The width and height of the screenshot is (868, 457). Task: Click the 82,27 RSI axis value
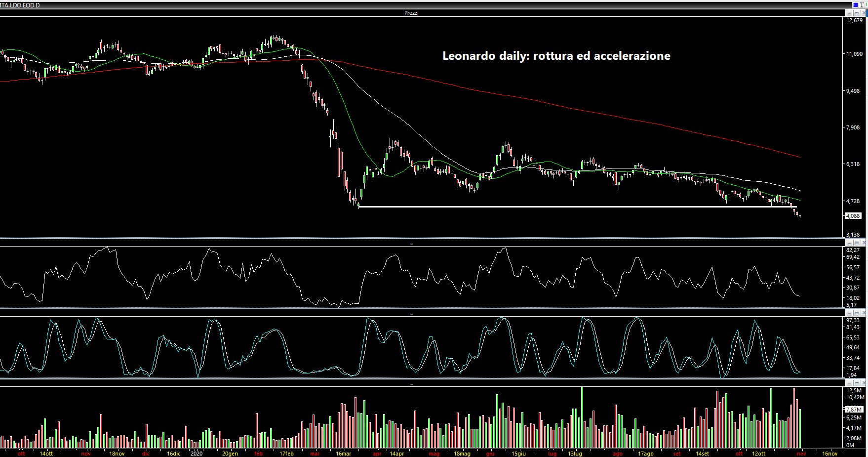point(853,250)
